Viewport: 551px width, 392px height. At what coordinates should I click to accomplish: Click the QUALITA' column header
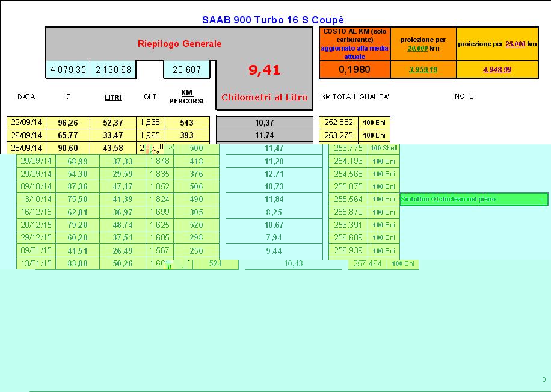(374, 97)
